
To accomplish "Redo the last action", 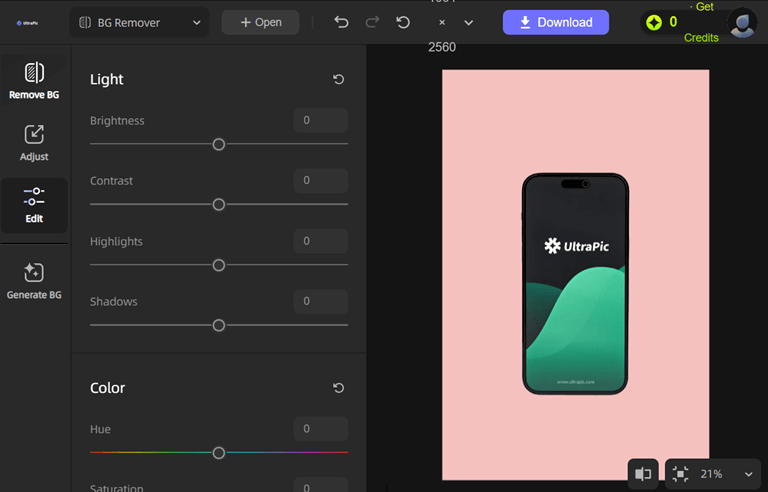I will pos(372,23).
